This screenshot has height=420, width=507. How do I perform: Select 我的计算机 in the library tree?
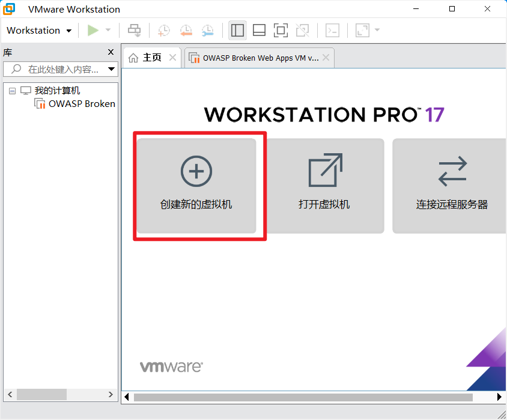57,91
